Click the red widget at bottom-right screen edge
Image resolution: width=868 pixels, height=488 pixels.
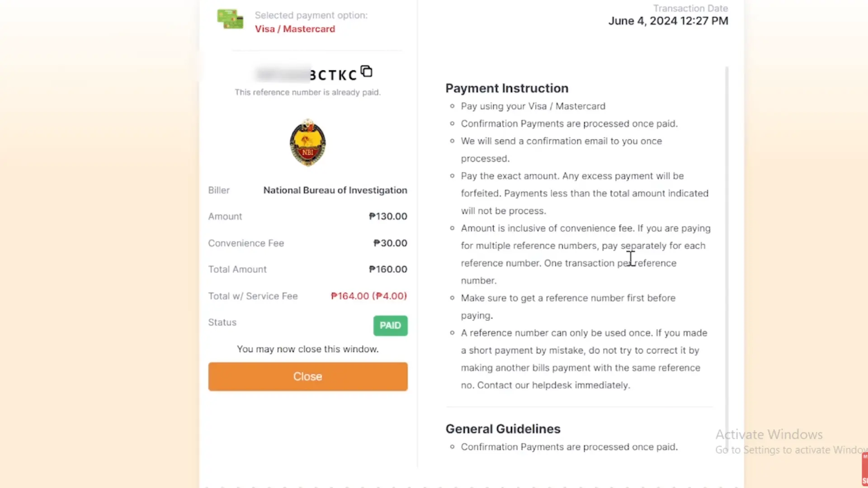(864, 469)
